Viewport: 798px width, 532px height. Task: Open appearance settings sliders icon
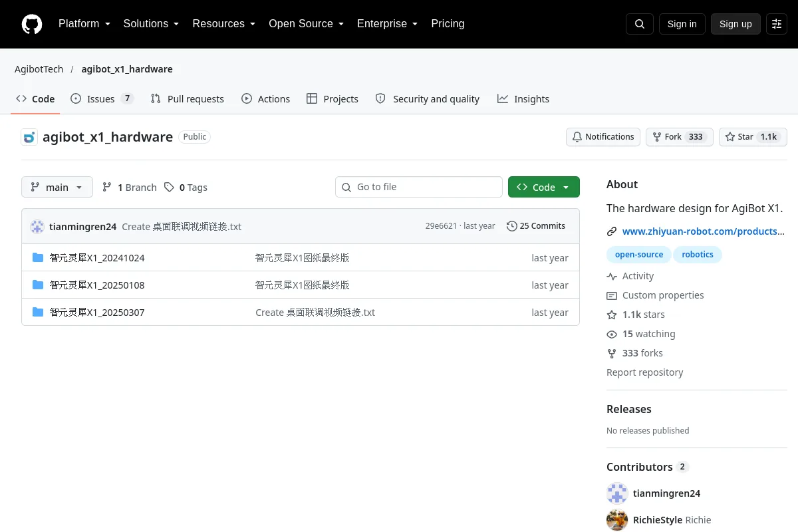(777, 24)
